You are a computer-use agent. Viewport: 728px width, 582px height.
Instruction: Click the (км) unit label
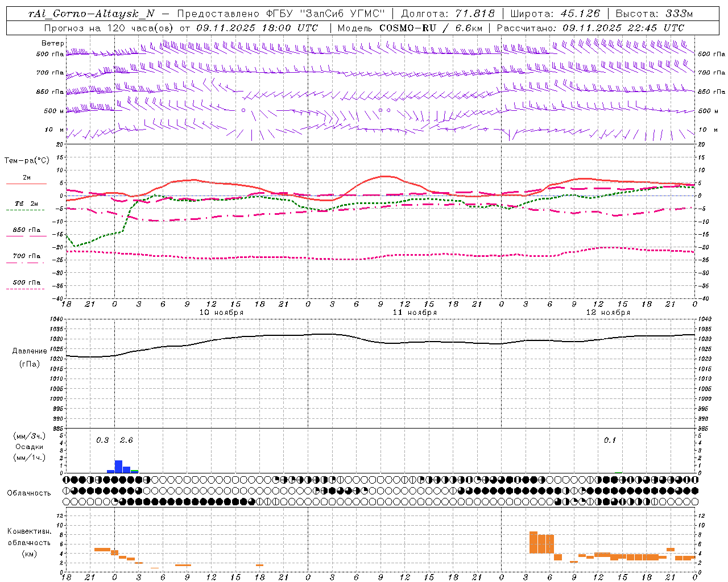point(30,554)
